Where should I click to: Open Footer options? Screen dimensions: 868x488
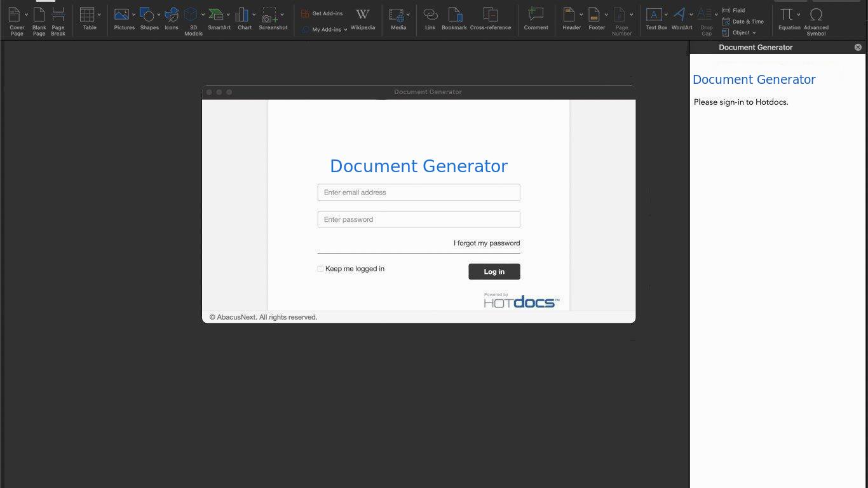click(x=595, y=19)
